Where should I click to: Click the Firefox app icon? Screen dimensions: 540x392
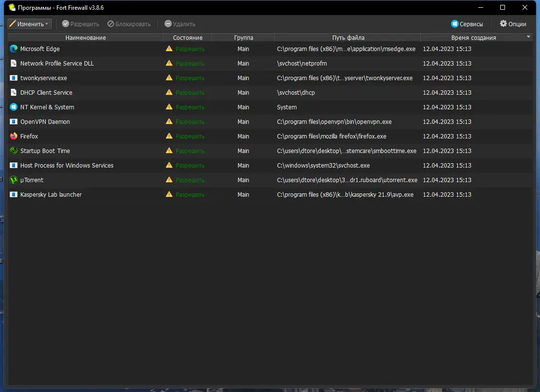click(14, 136)
